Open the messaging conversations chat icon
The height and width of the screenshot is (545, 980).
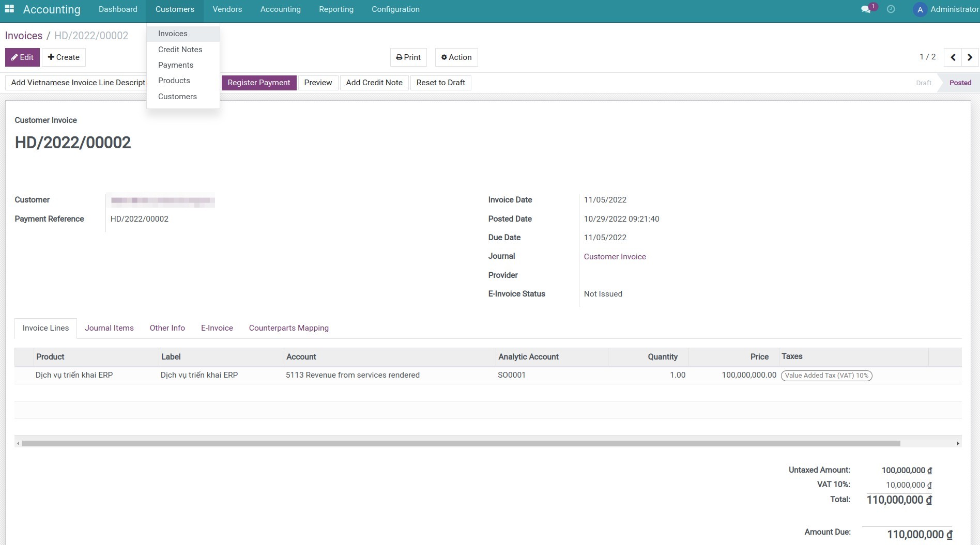865,9
